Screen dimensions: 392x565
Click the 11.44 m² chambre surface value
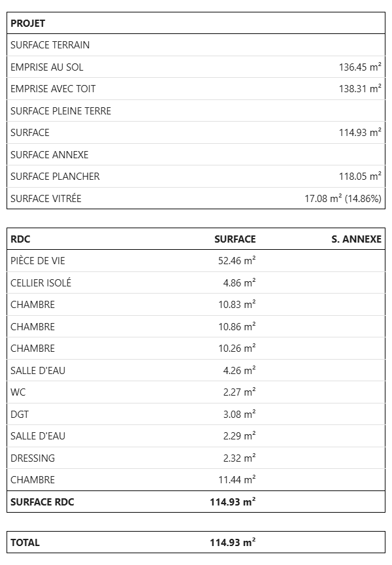237,480
